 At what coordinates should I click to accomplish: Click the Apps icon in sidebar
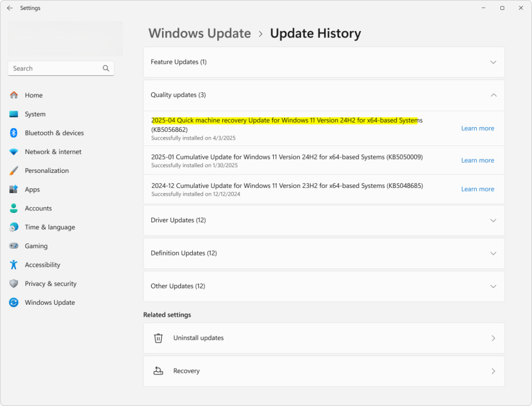click(14, 190)
